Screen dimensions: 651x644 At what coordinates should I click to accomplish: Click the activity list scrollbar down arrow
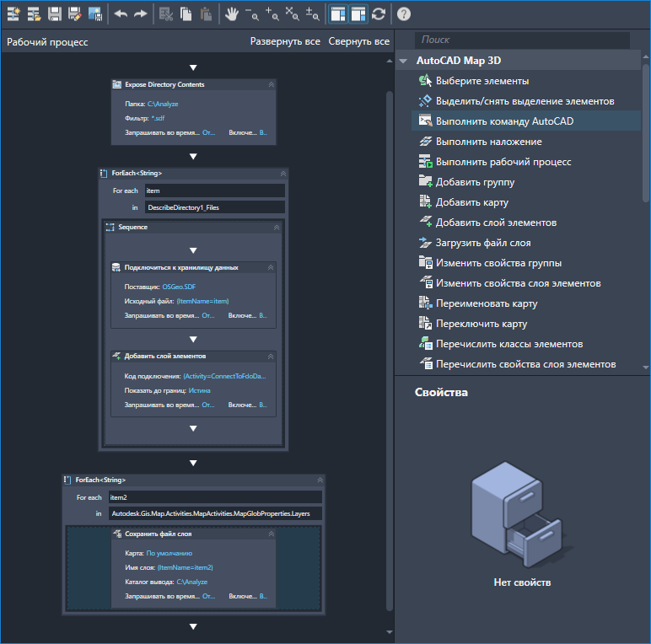tap(646, 368)
